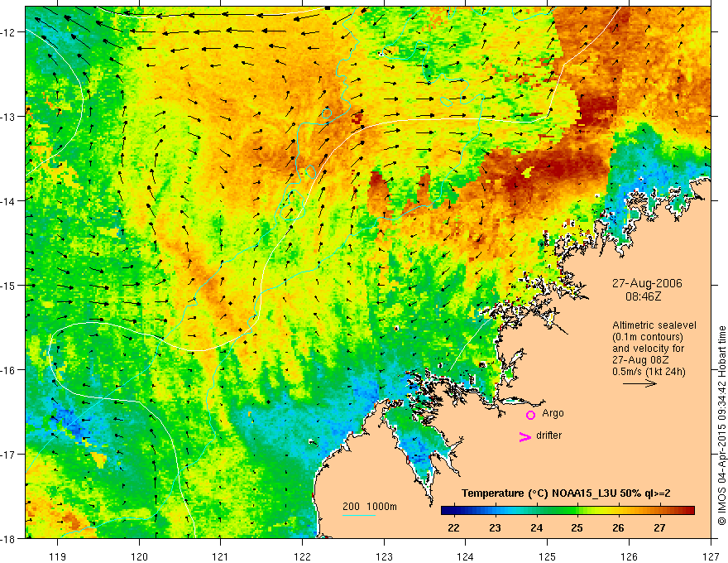Click the magenta Argo circle legend symbol
Viewport: 728px width, 563px height.
530,415
